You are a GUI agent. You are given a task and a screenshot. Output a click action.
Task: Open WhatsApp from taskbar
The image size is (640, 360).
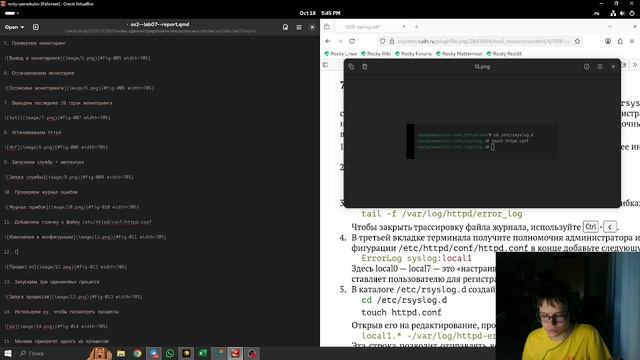[170, 353]
